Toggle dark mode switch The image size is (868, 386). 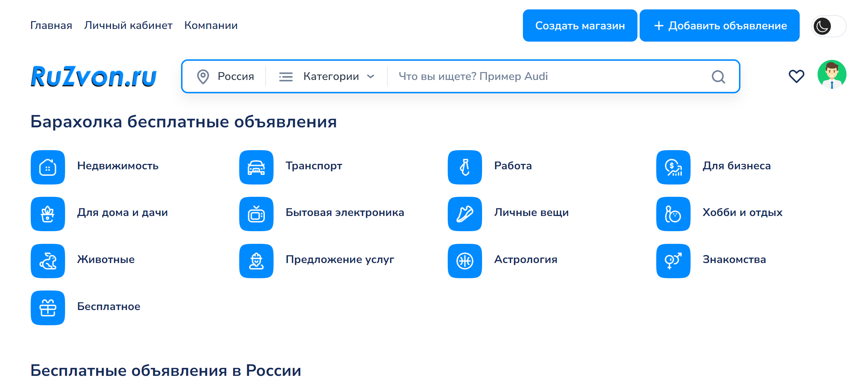click(829, 26)
